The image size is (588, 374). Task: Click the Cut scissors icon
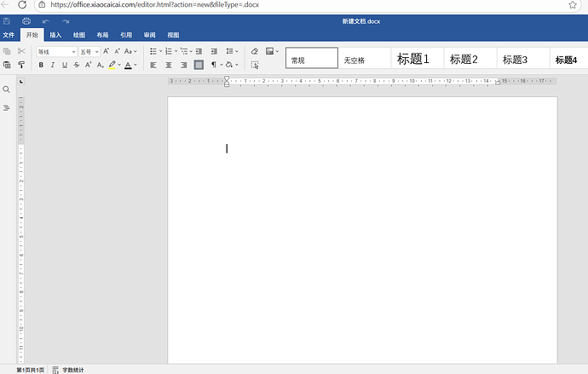pyautogui.click(x=21, y=51)
